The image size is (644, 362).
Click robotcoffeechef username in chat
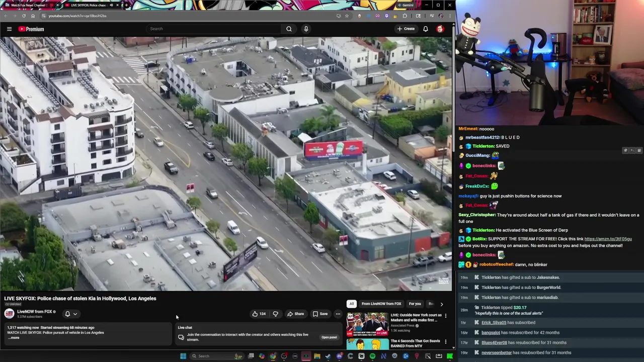[496, 264]
